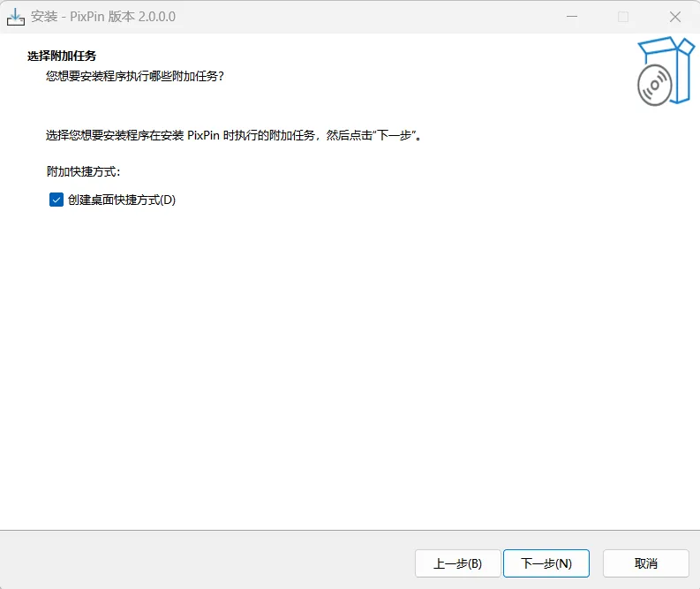Click the installer icon in the title bar
The height and width of the screenshot is (589, 700).
16,17
